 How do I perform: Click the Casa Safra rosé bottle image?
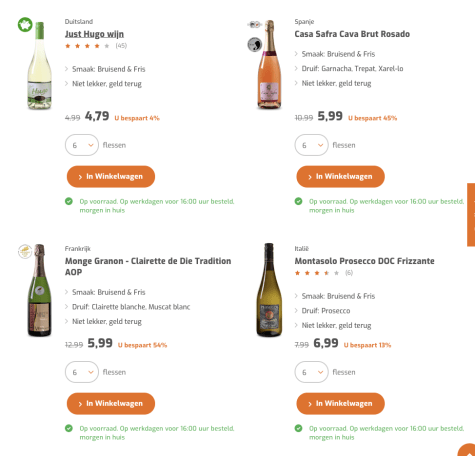click(x=269, y=65)
